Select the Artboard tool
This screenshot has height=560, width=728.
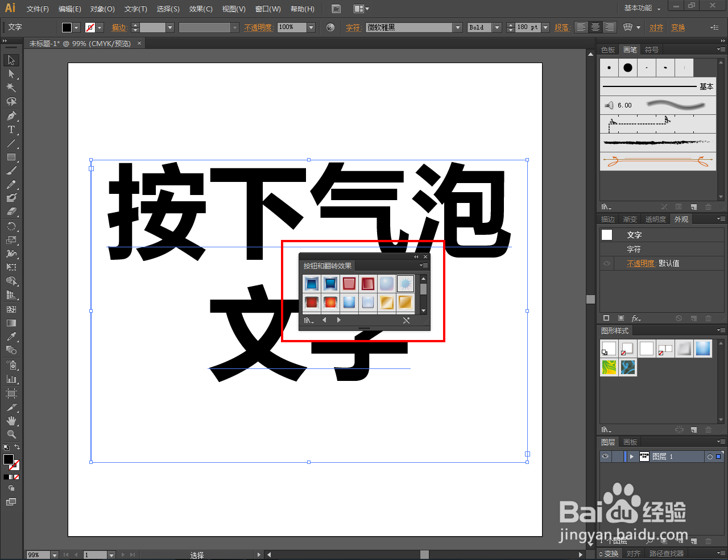11,393
